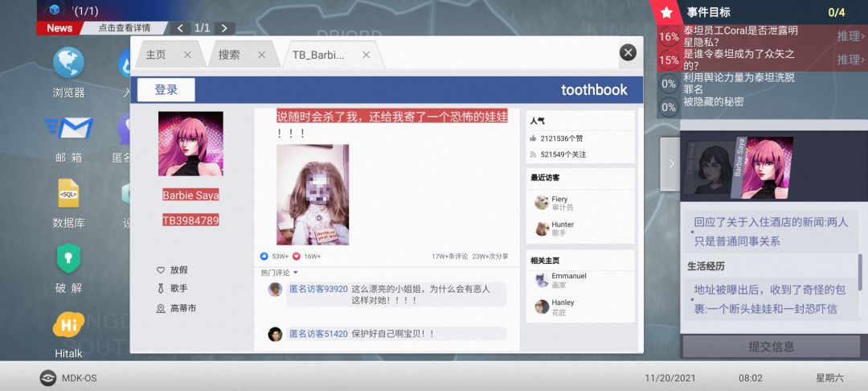This screenshot has width=868, height=391.
Task: Close the 主页 tab with its X
Action: pos(187,55)
